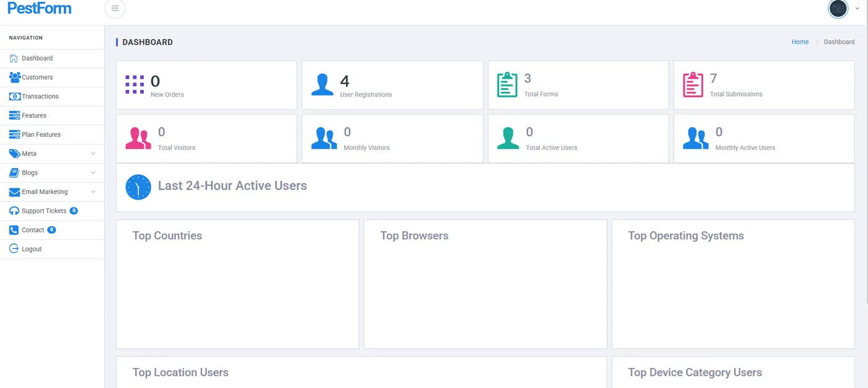Click the New Orders label

167,95
